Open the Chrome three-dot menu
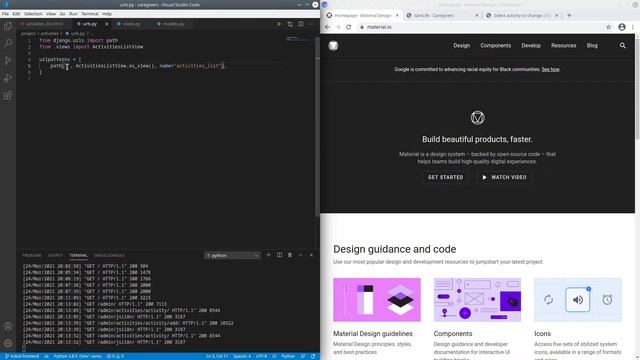Screen dimensions: 640x360 (x=633, y=27)
